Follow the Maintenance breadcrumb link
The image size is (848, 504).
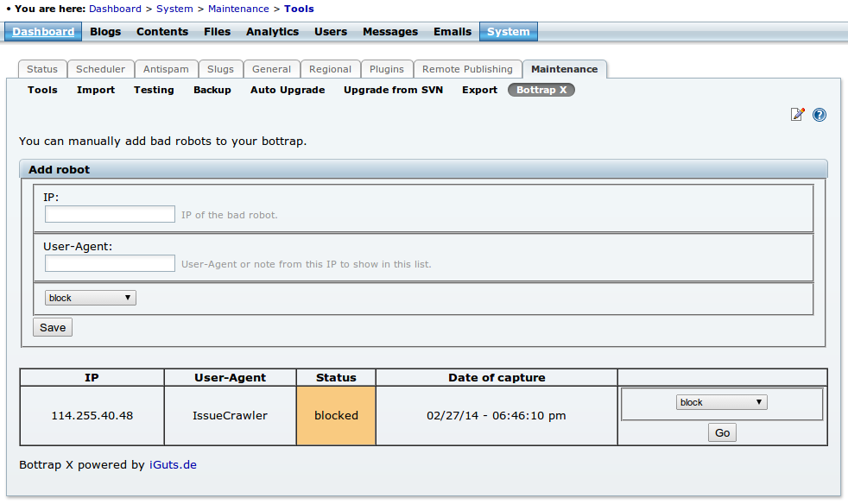(238, 9)
